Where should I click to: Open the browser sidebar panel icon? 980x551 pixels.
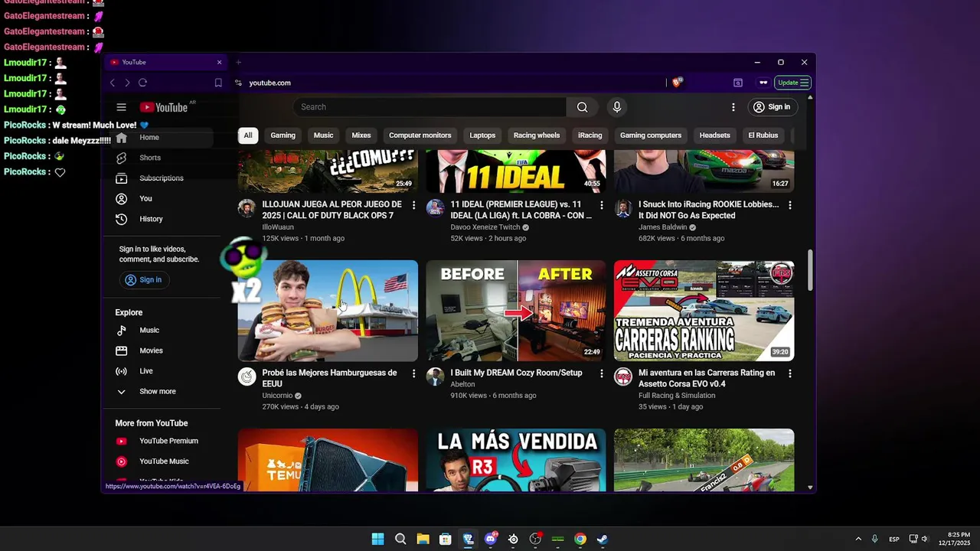pyautogui.click(x=738, y=83)
